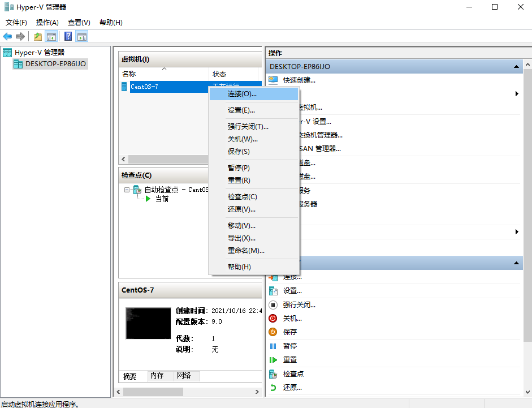Screen dimensions: 532x408
Task: Choose 保存(S) in the context menu
Action: (254, 152)
